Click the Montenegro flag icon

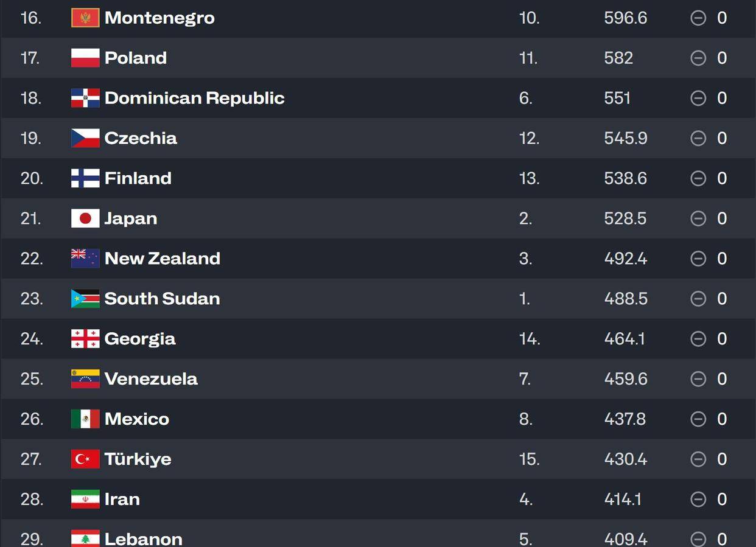(x=85, y=18)
